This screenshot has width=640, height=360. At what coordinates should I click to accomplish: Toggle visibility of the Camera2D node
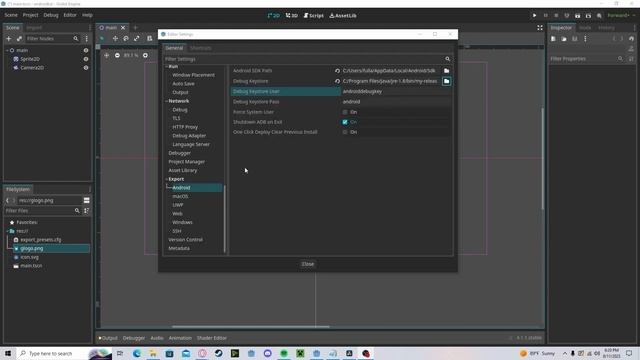pyautogui.click(x=86, y=68)
